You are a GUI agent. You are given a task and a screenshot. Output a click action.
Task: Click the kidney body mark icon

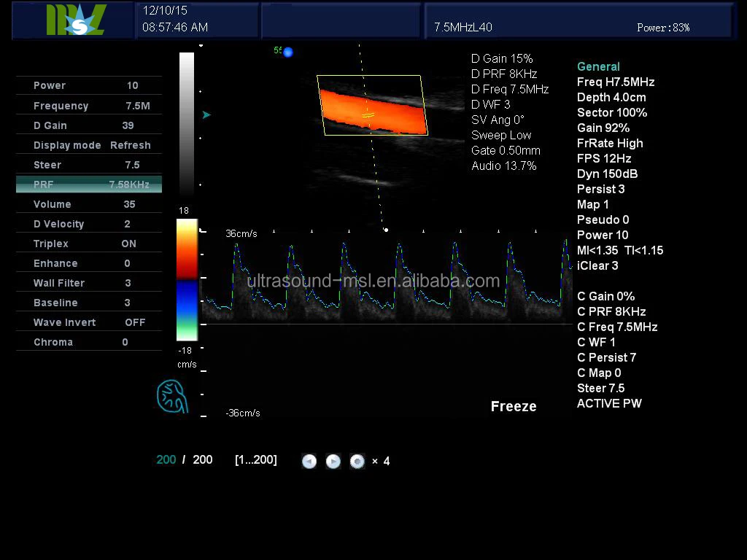pos(173,397)
